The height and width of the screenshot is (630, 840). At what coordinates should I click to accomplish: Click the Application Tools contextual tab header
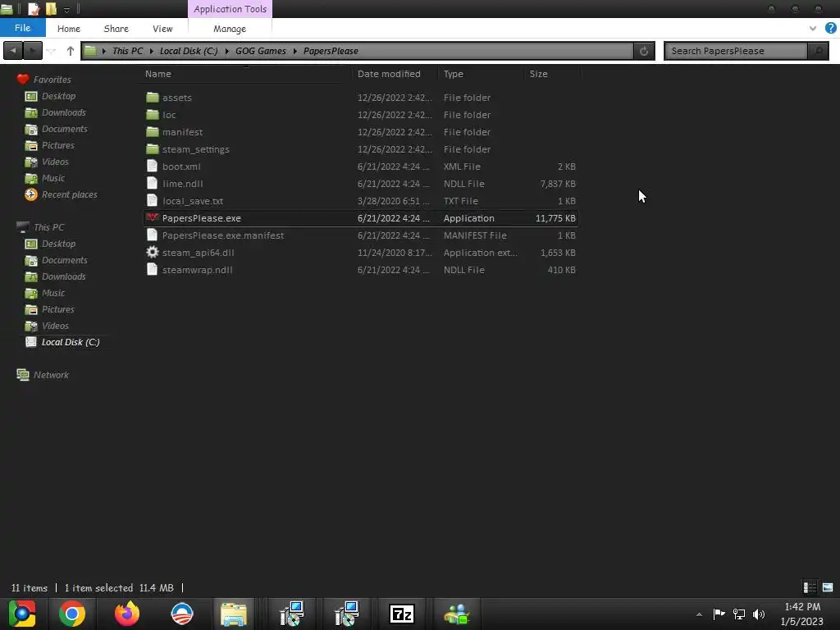tap(230, 9)
